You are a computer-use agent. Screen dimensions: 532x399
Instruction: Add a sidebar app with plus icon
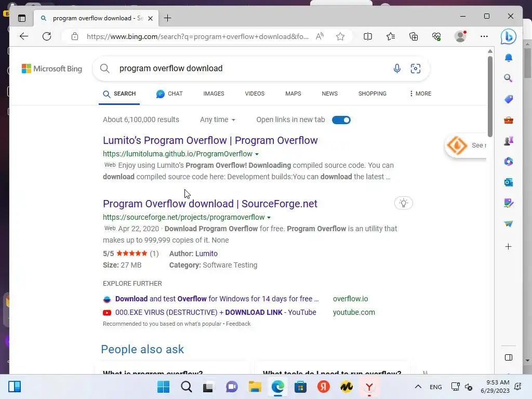(508, 247)
